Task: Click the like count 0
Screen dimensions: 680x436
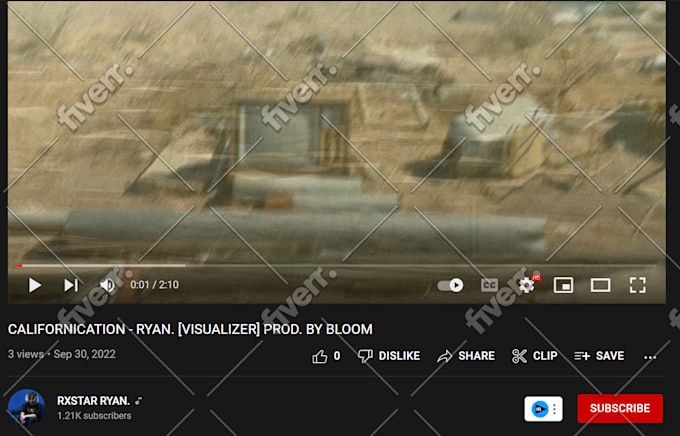Action: point(337,356)
